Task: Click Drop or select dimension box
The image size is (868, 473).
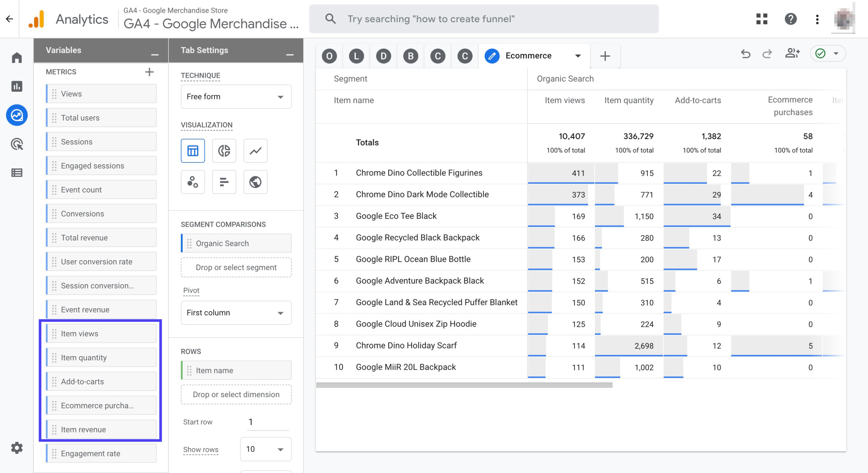Action: tap(236, 394)
